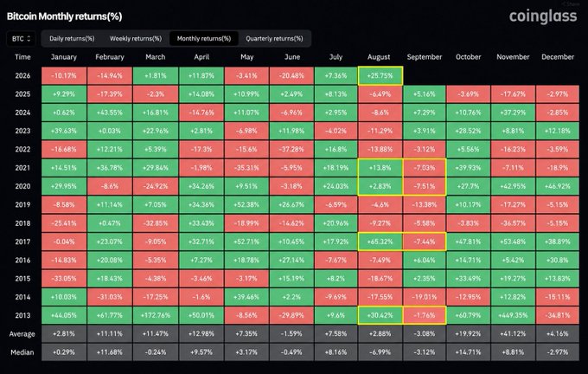This screenshot has width=588, height=374.
Task: Click the 2013 March cell +172.76%
Action: click(156, 315)
